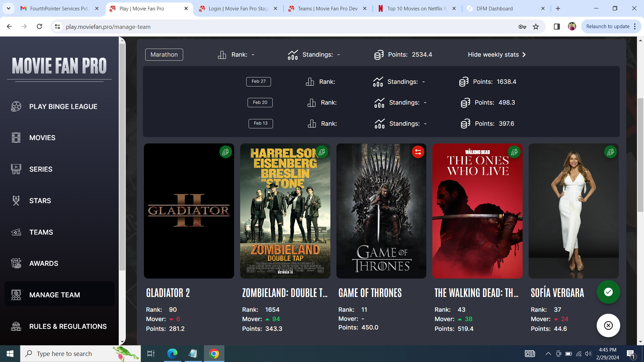Screen dimensions: 644x362
Task: Click the Feb 13 row rank icon
Action: pos(312,124)
